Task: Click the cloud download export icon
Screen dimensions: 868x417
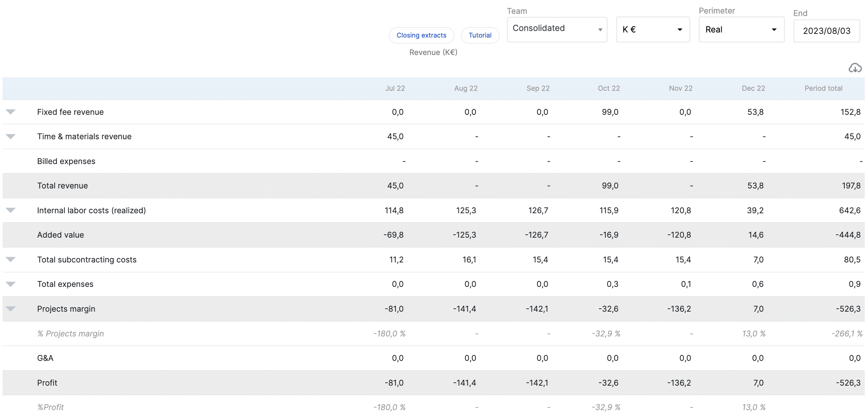Action: tap(855, 68)
